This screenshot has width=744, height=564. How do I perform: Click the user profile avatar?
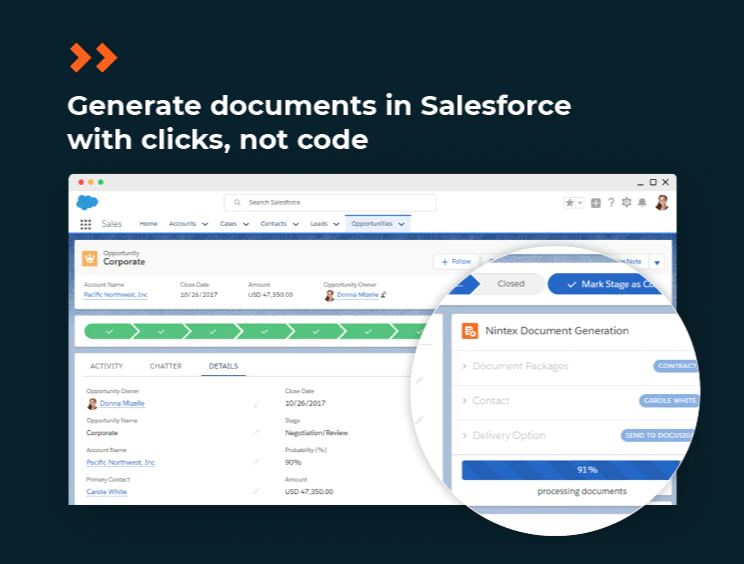click(x=662, y=203)
